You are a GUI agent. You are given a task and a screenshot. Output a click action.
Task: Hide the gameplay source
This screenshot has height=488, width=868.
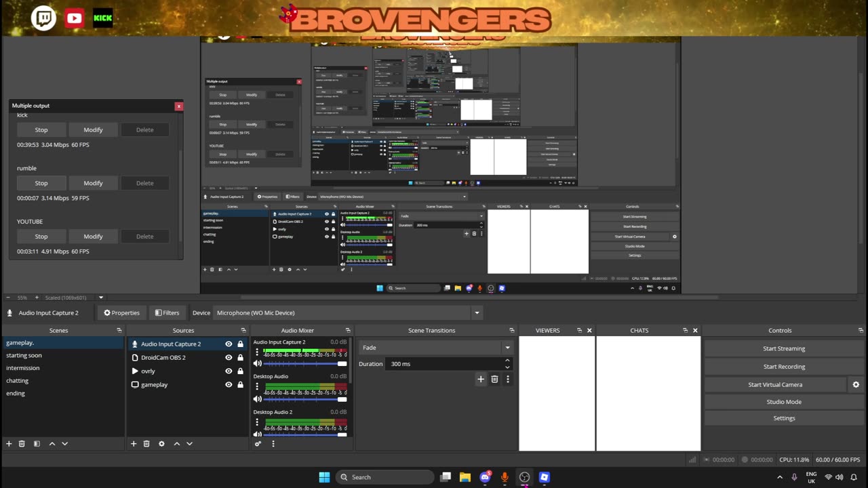(229, 385)
